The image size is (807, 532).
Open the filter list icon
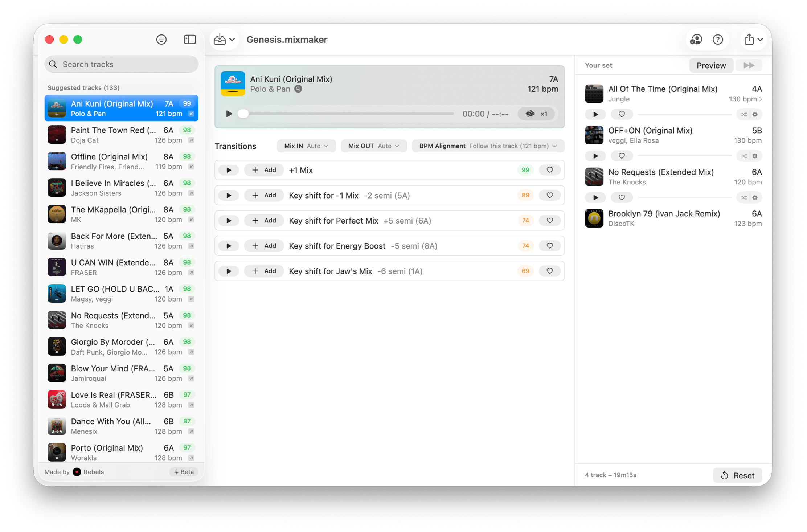[161, 39]
